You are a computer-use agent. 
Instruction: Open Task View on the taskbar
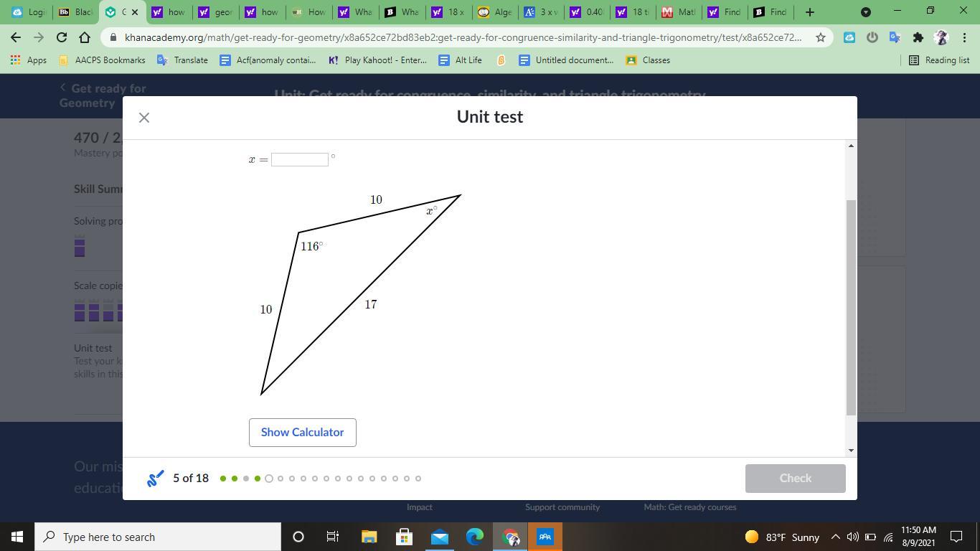coord(333,537)
